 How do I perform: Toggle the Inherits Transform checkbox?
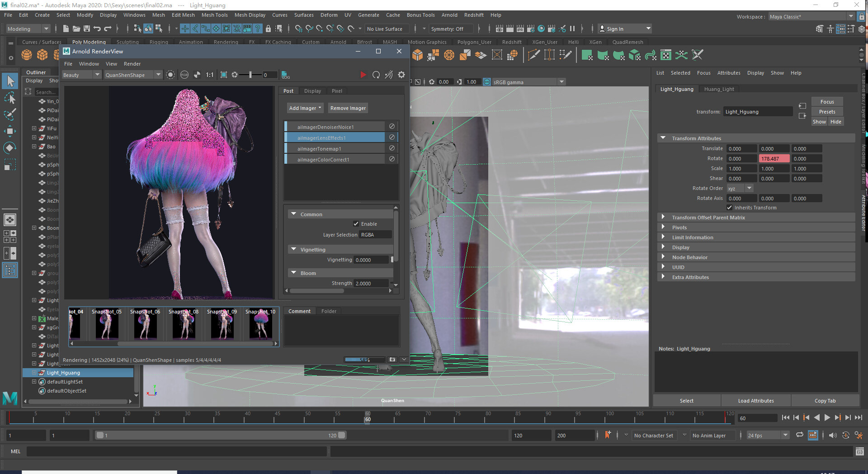729,208
